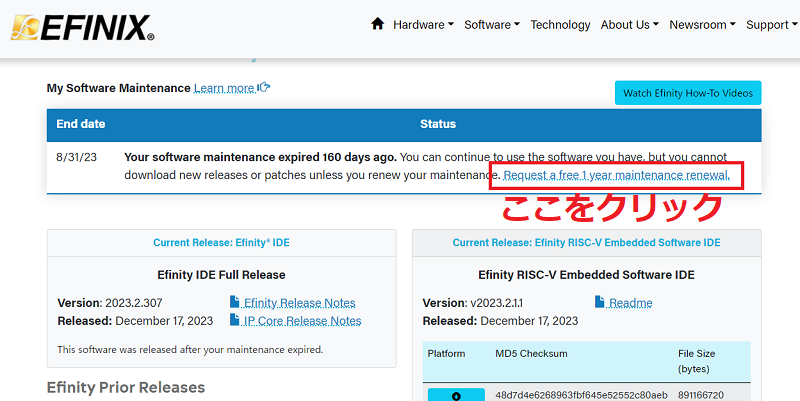Viewport: 800px width, 401px height.
Task: Click Efinity IDE Full Release title
Action: point(221,275)
